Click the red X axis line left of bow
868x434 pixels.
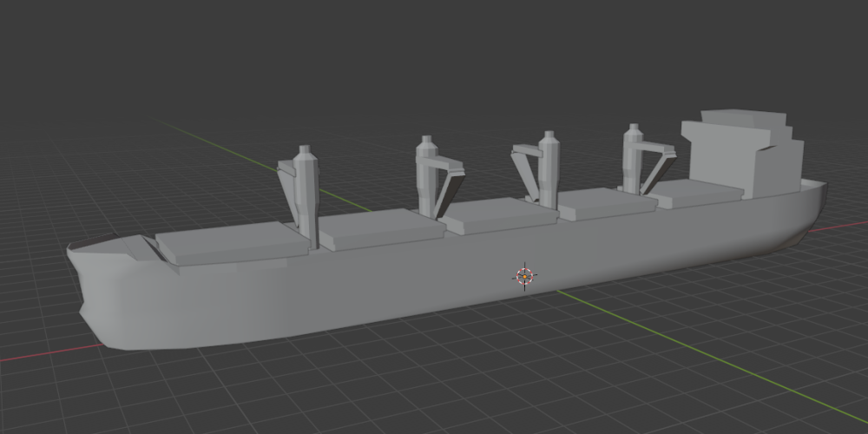43,353
